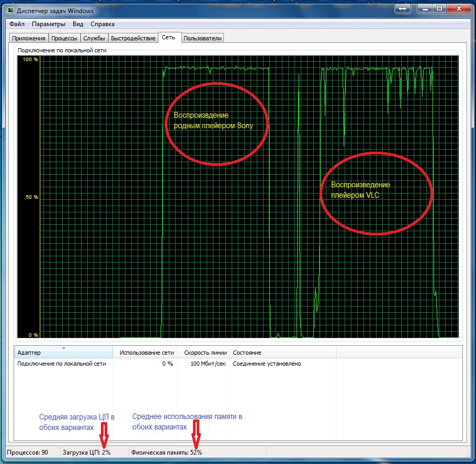
Task: Show the Пользователи tab
Action: pos(203,38)
